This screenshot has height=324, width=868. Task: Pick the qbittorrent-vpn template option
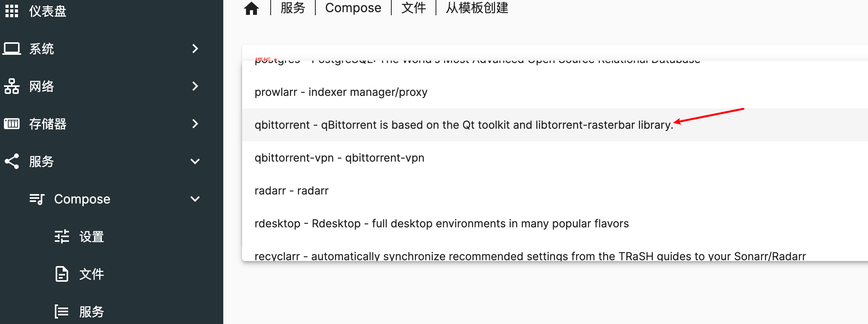pyautogui.click(x=339, y=158)
